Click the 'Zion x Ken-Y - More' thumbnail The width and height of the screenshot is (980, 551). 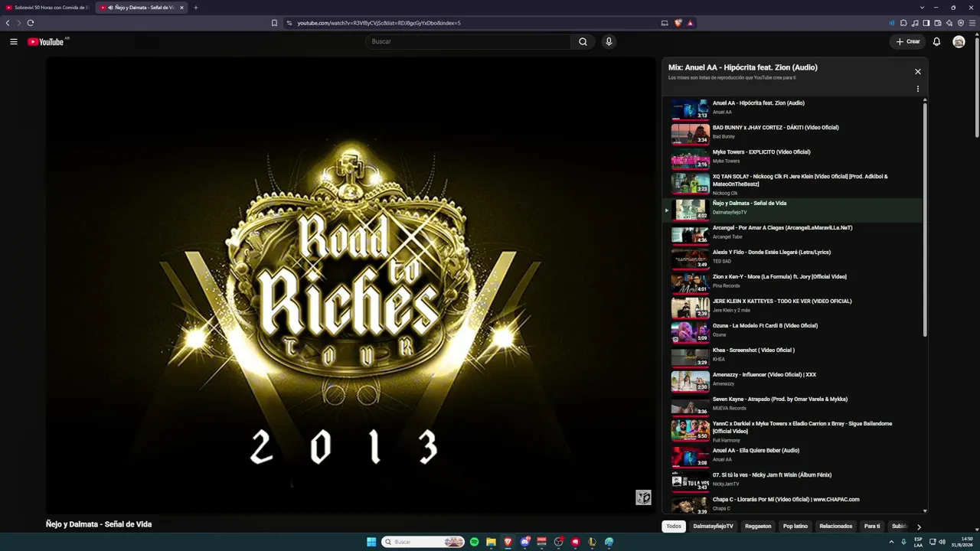690,282
